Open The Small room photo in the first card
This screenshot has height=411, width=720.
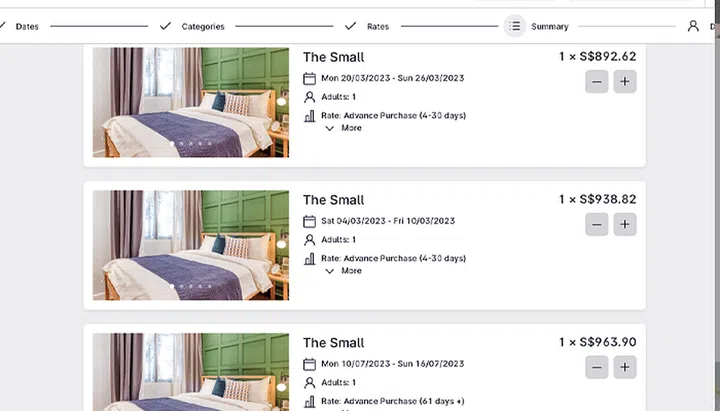pyautogui.click(x=190, y=103)
